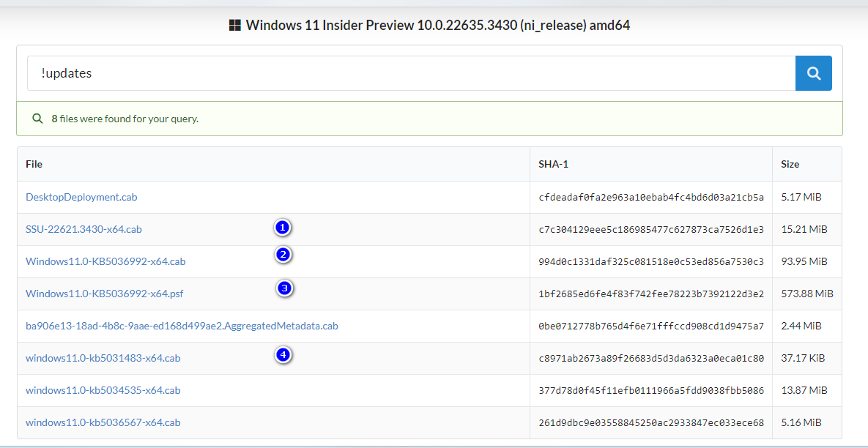Select the SHA-1 hash starting with cfdeadaf
868x448 pixels.
(651, 197)
